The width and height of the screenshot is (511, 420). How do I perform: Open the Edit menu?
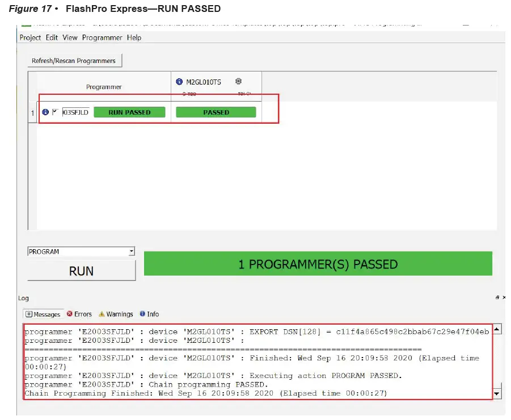coord(52,38)
